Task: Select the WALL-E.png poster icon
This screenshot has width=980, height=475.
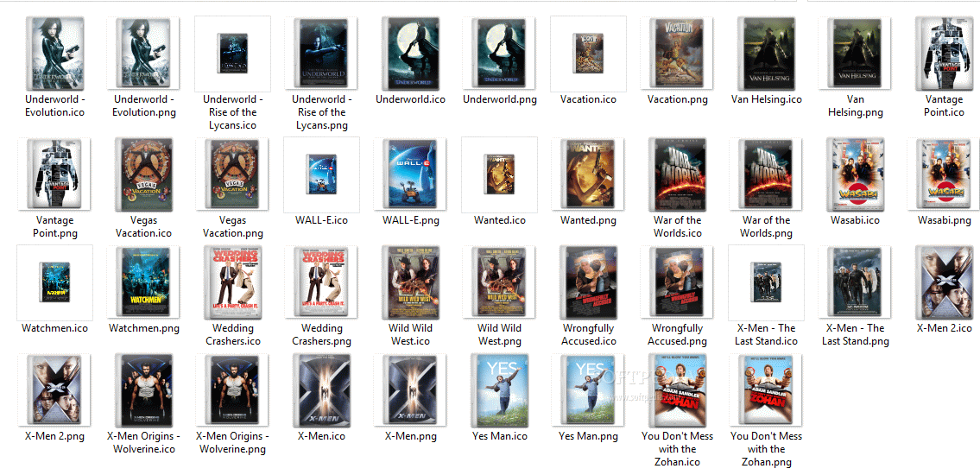Action: point(411,174)
